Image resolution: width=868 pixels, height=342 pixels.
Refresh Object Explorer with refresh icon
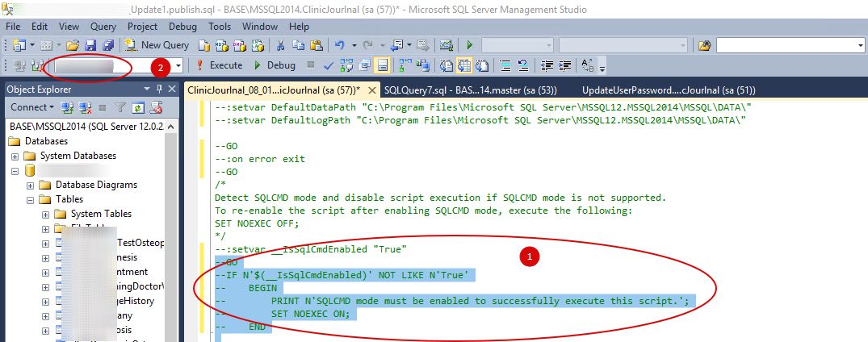point(138,106)
